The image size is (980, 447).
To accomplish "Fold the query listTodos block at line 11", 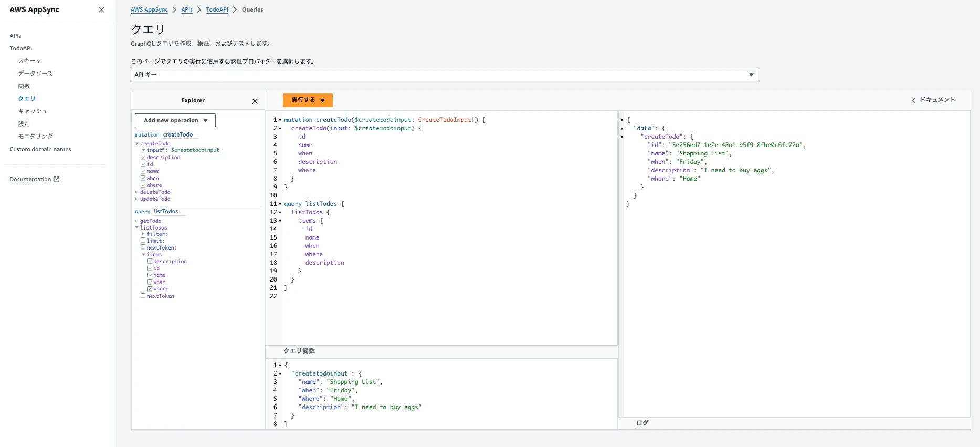I will pyautogui.click(x=280, y=204).
